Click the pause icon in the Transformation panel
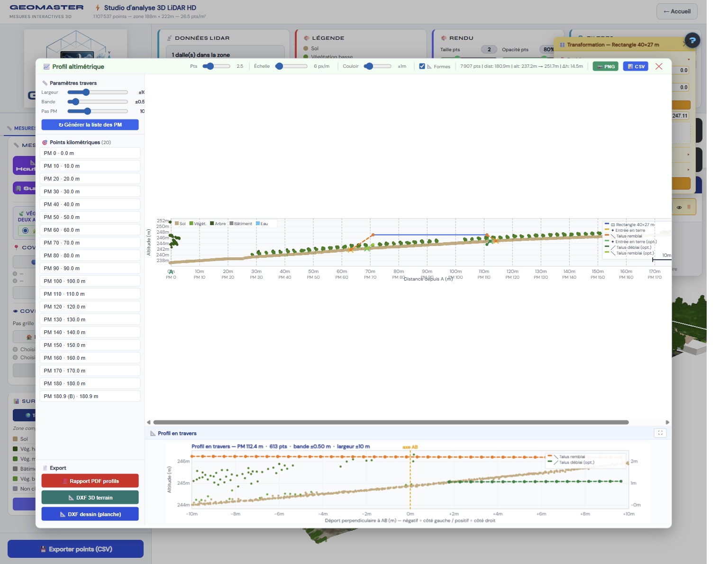Screen dimensions: 728x564 click(690, 207)
